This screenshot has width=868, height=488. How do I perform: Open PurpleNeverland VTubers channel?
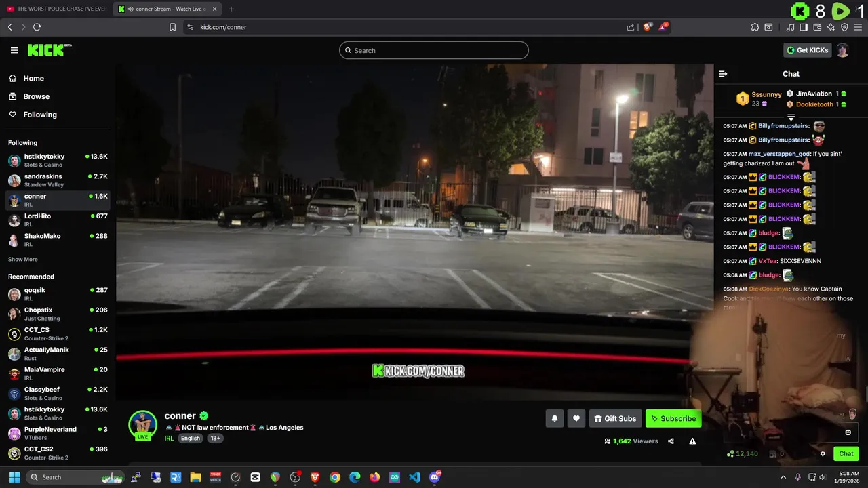[x=58, y=433]
